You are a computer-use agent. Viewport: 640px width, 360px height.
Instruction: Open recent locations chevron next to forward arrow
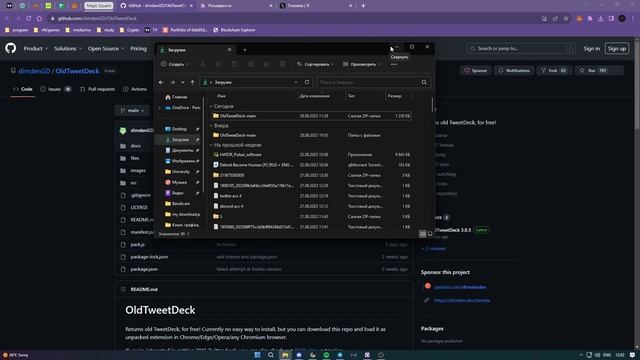pos(182,82)
